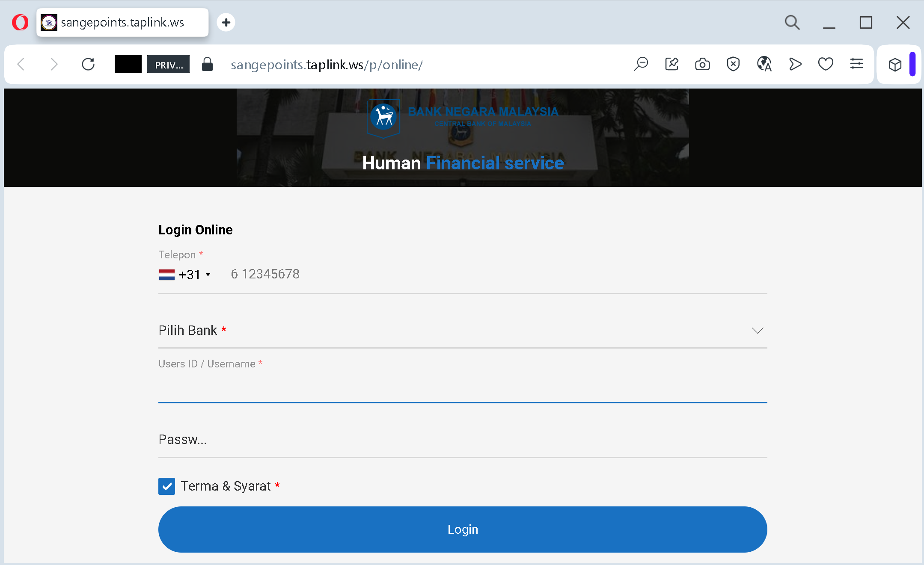Open the +31 country code dropdown
This screenshot has height=565, width=924.
coord(185,275)
